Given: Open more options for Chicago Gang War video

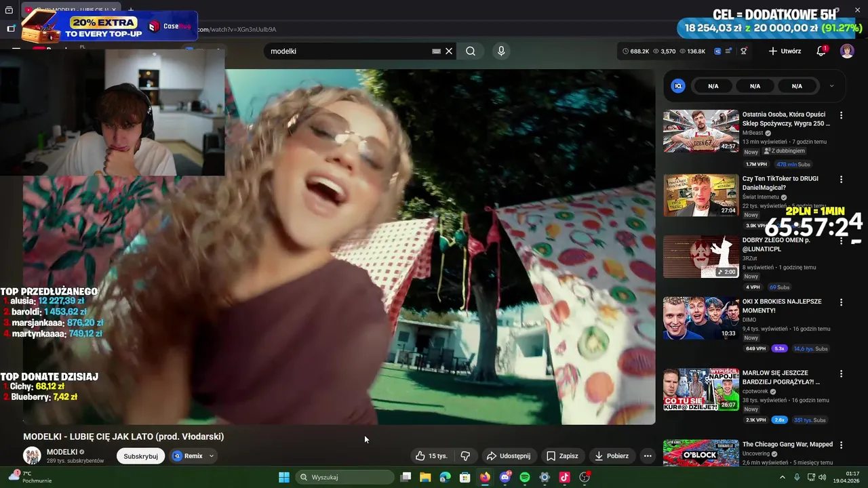Looking at the screenshot, I should [842, 445].
